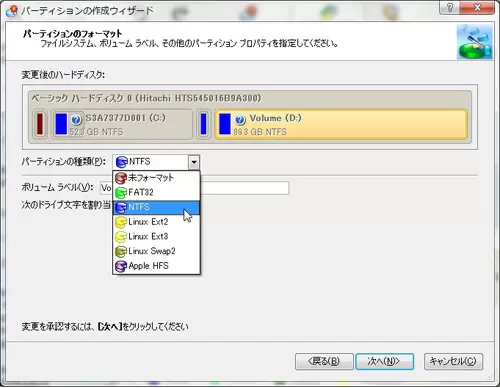Viewport: 500px width, 388px height.
Task: Click the red unformatted option disk icon
Action: pos(121,178)
